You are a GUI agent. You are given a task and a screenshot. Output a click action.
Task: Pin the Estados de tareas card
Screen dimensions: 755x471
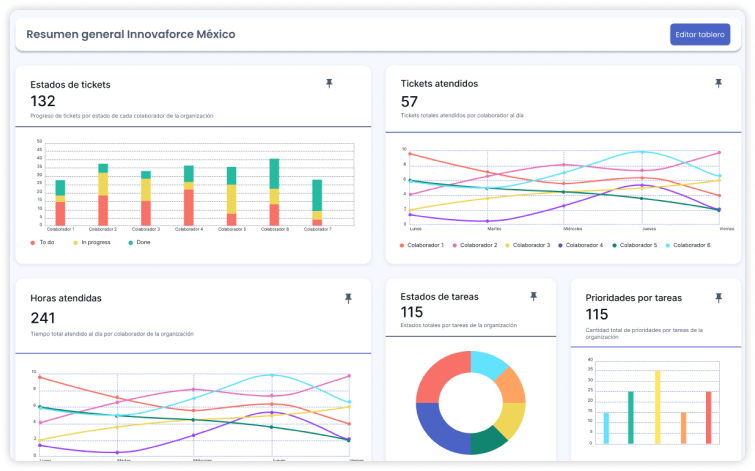coord(534,296)
